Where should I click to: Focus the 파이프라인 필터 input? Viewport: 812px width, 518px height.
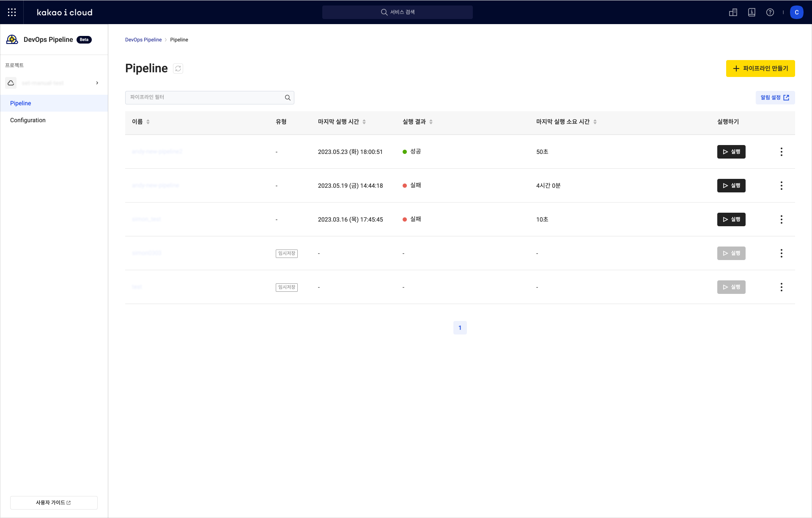point(210,97)
